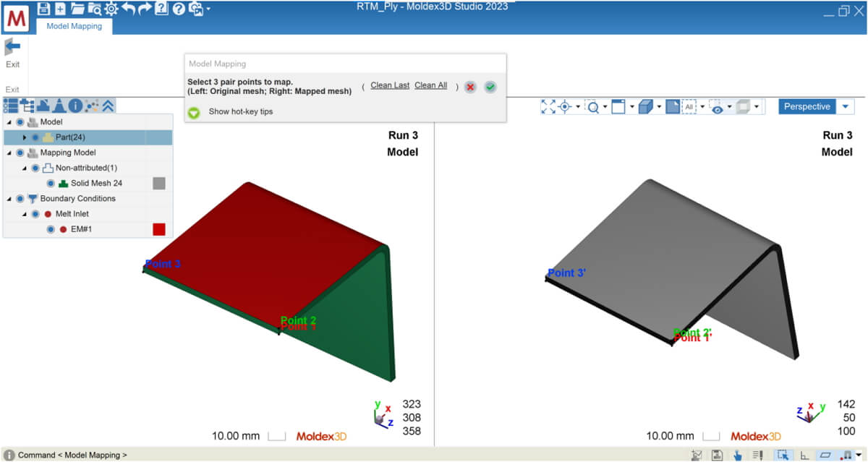
Task: Select the Melt Inlet tree item
Action: (x=72, y=214)
